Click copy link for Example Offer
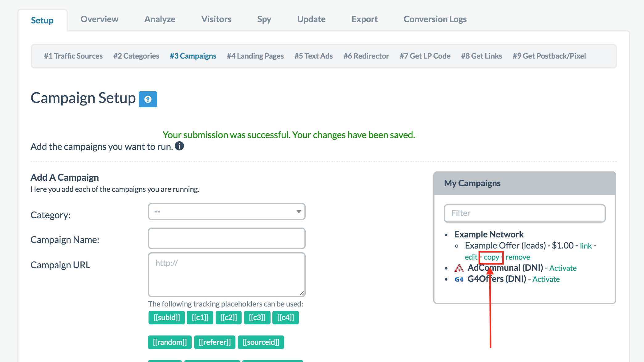This screenshot has width=644, height=362. coord(491,257)
